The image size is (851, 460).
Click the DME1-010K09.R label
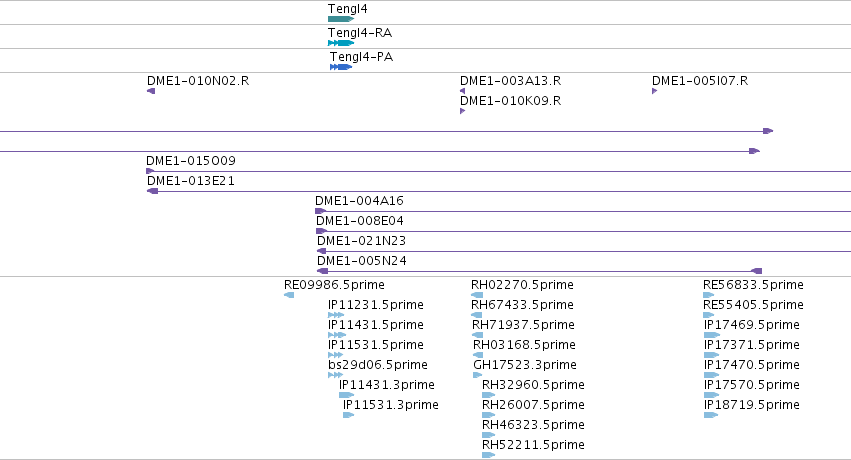point(511,101)
